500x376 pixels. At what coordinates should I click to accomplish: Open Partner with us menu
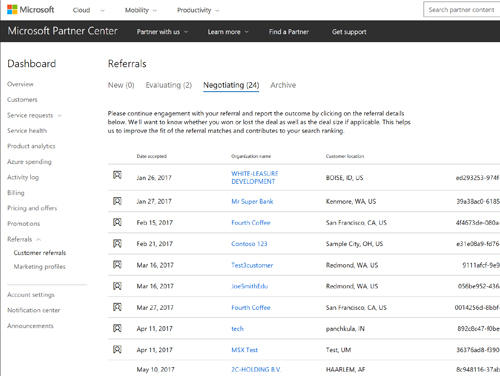click(x=162, y=32)
